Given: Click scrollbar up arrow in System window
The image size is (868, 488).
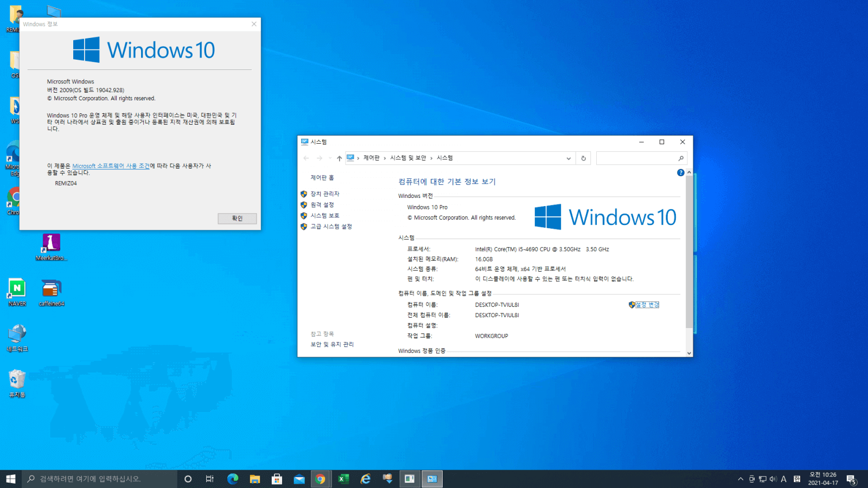Looking at the screenshot, I should pyautogui.click(x=689, y=172).
